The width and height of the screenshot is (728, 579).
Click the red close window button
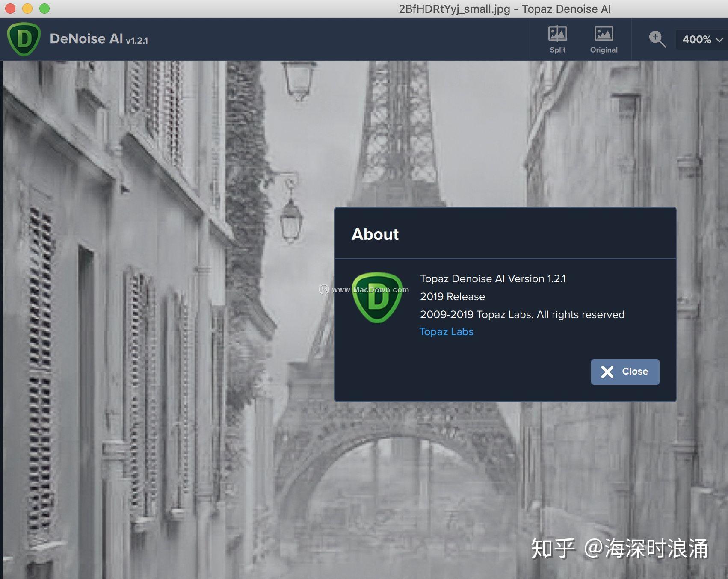click(10, 8)
